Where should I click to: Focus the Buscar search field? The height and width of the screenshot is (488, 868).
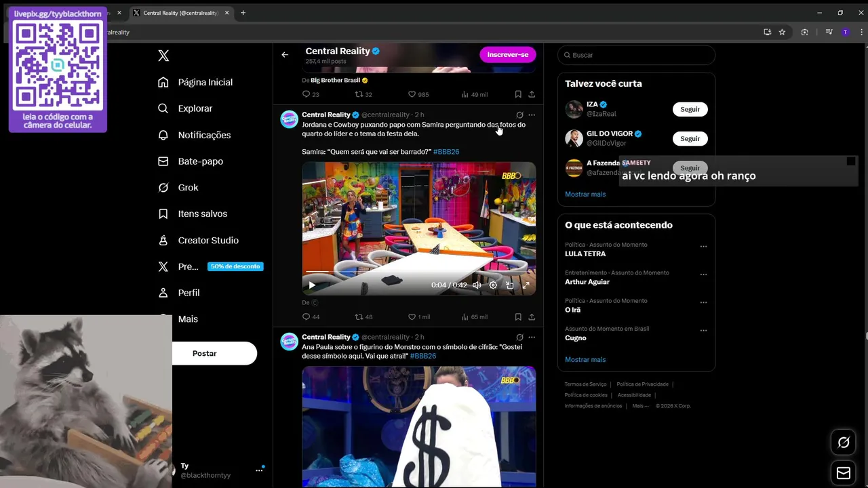(636, 55)
